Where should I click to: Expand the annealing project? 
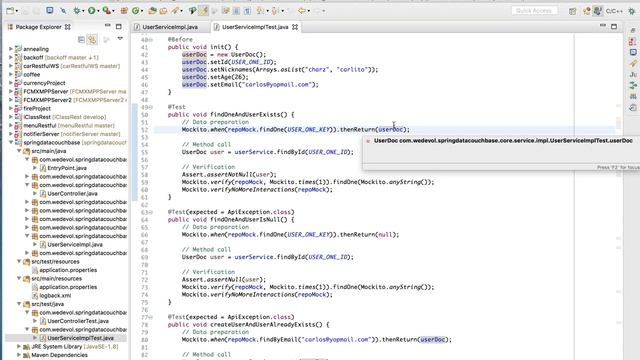pos(11,49)
